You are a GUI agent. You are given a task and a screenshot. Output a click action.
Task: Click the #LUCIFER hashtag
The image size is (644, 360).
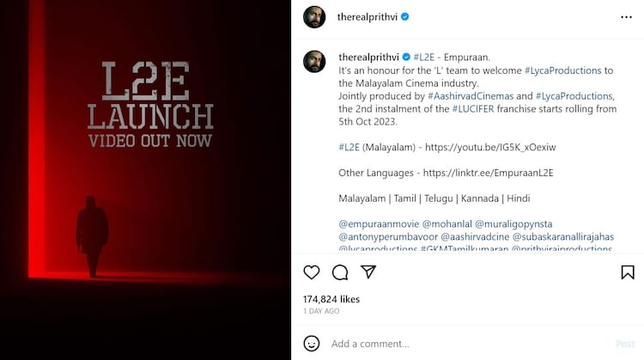(x=477, y=109)
